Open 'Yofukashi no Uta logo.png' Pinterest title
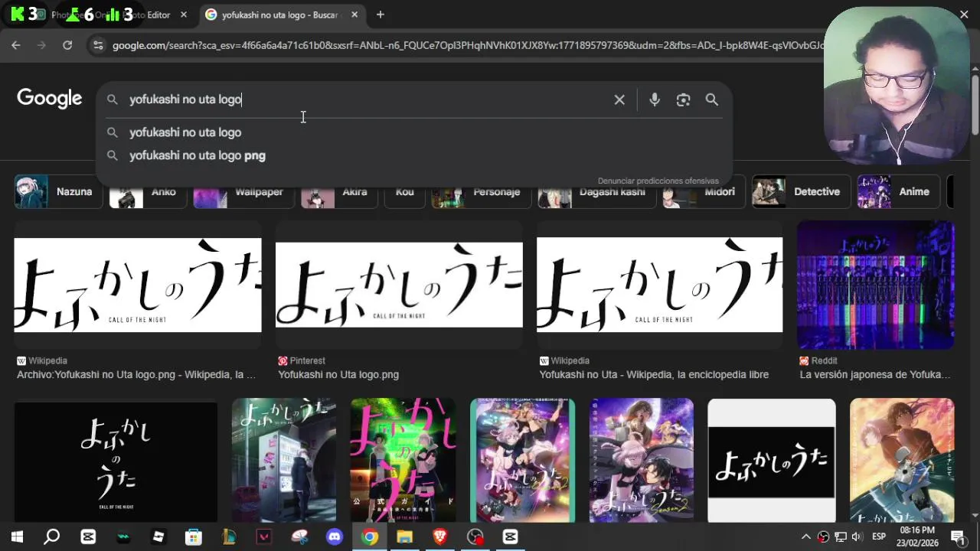The width and height of the screenshot is (980, 551). (x=338, y=375)
